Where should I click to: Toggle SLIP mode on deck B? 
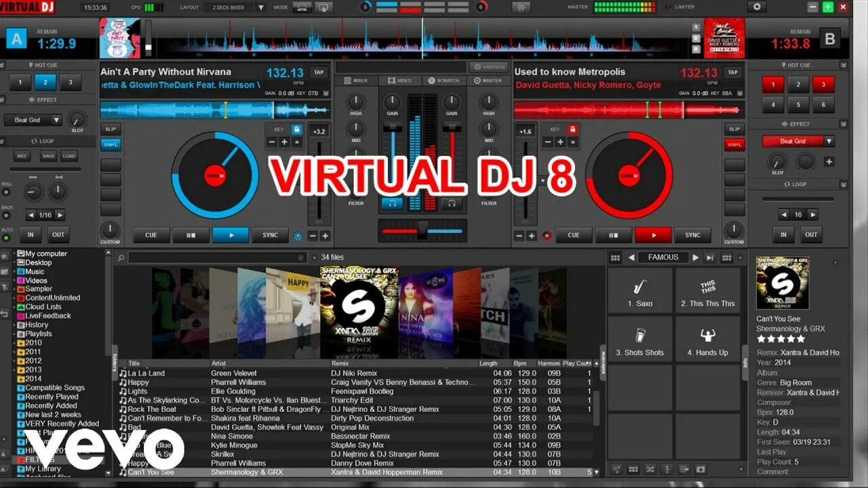click(x=734, y=129)
